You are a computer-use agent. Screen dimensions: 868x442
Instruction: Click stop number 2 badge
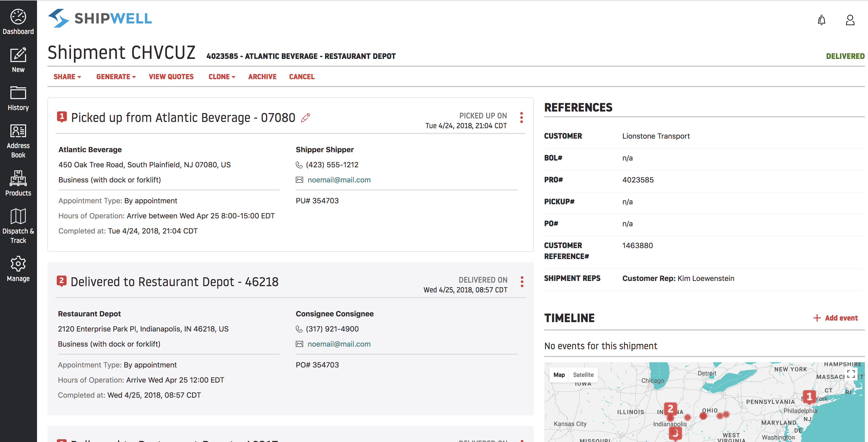pyautogui.click(x=61, y=281)
